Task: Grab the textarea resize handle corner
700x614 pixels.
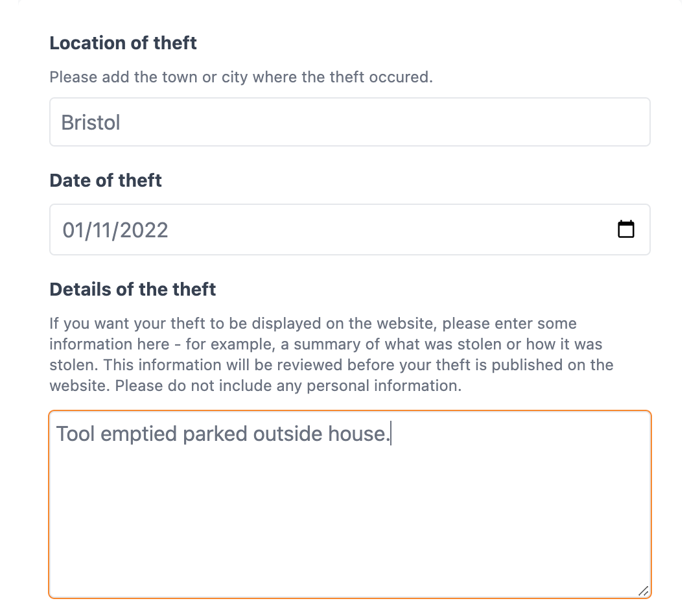Action: coord(643,591)
